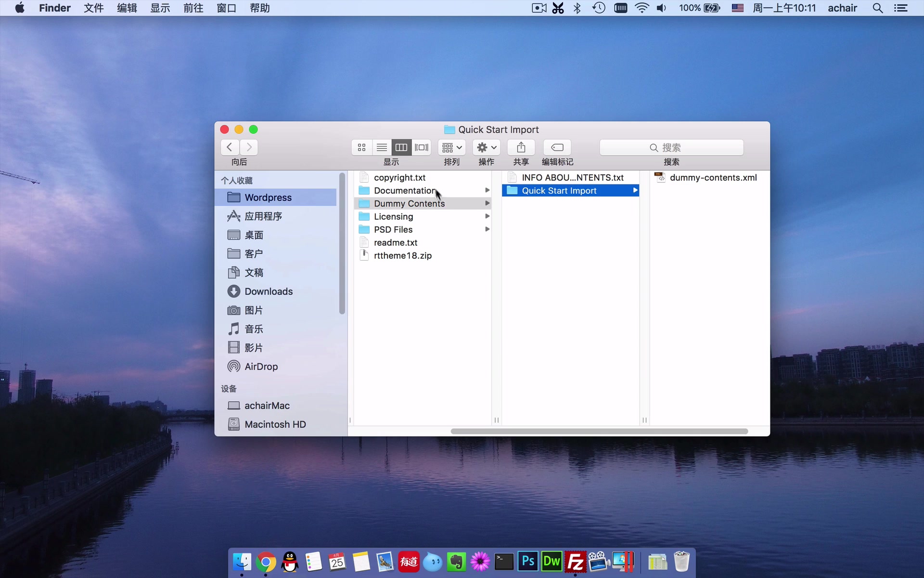The height and width of the screenshot is (578, 924).
Task: Open Notification Center icon
Action: pos(901,8)
